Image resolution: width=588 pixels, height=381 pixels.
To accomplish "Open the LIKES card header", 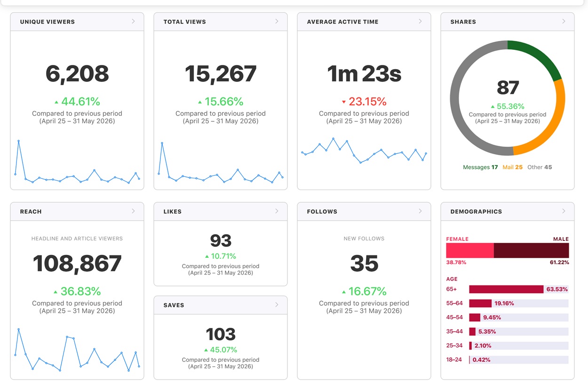I will tap(221, 212).
